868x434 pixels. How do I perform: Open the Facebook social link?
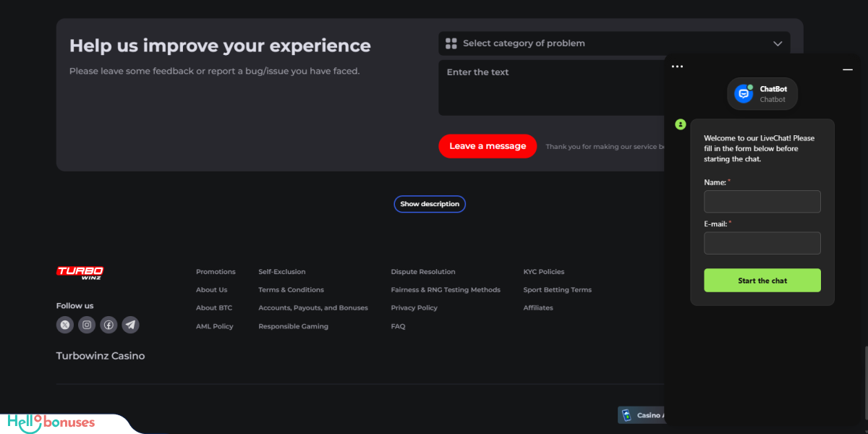tap(109, 325)
